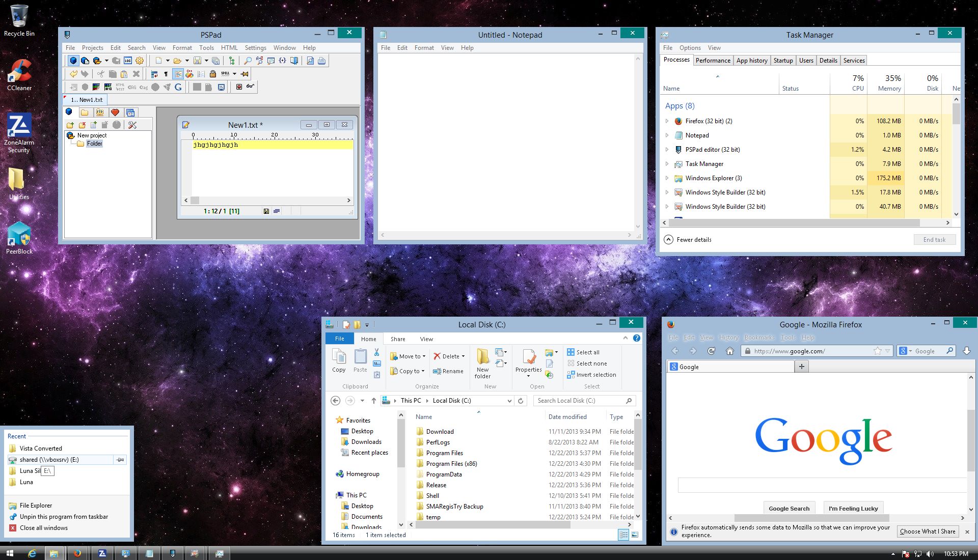Image resolution: width=978 pixels, height=560 pixels.
Task: Bookmark page with Firefox star icon
Action: click(877, 351)
